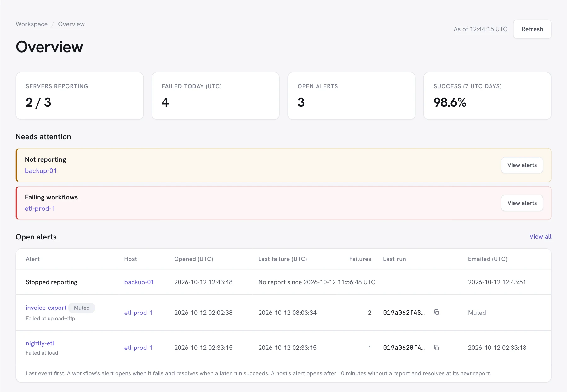Click the Emailed (UTC) column header

[x=488, y=259]
